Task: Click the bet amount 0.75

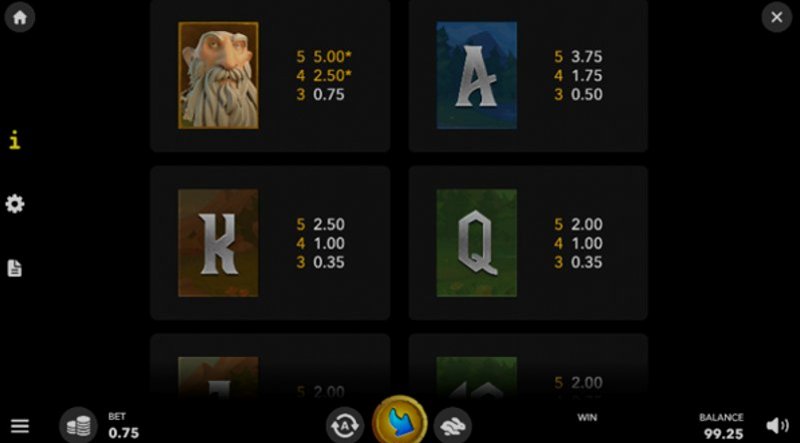Action: click(123, 433)
